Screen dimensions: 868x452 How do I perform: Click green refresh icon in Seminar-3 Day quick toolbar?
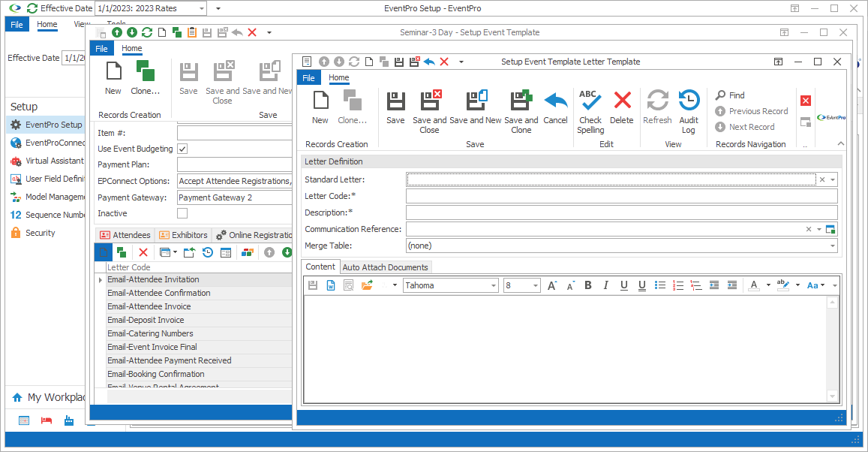(147, 32)
